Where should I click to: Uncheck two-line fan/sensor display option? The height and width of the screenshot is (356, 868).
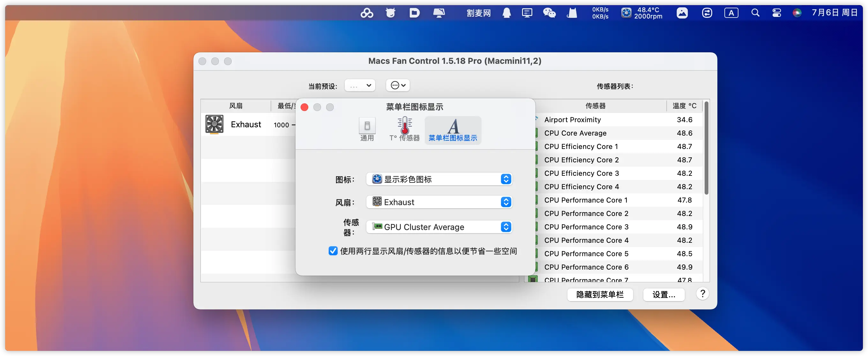[333, 251]
